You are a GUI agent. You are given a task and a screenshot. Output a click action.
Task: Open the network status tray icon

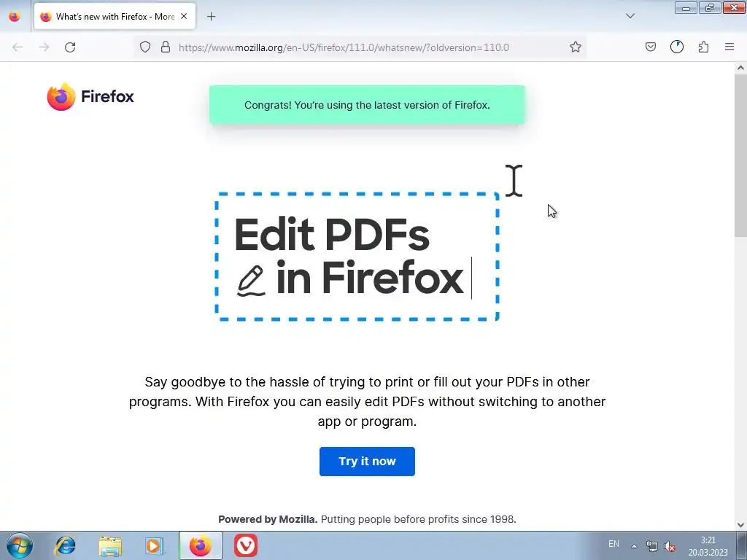click(651, 546)
